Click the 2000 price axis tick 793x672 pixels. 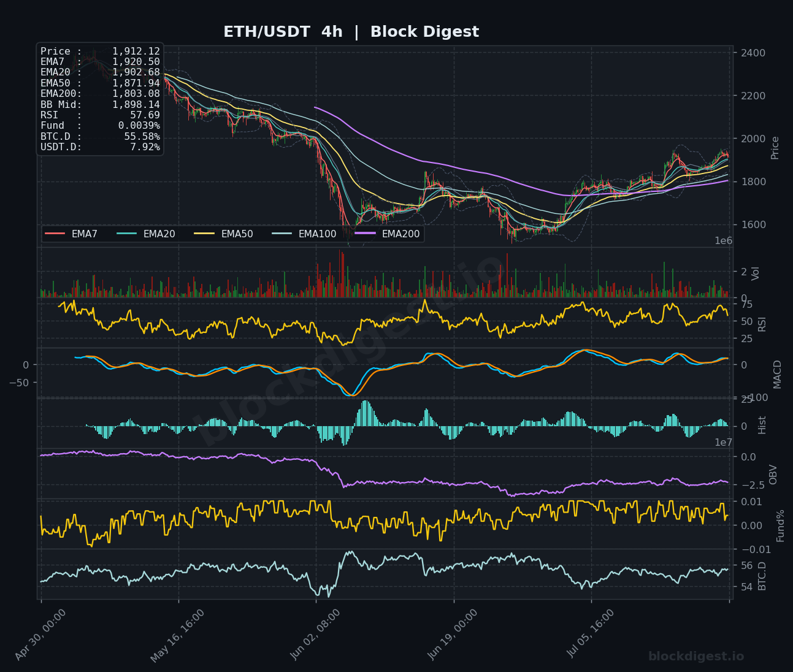click(753, 139)
